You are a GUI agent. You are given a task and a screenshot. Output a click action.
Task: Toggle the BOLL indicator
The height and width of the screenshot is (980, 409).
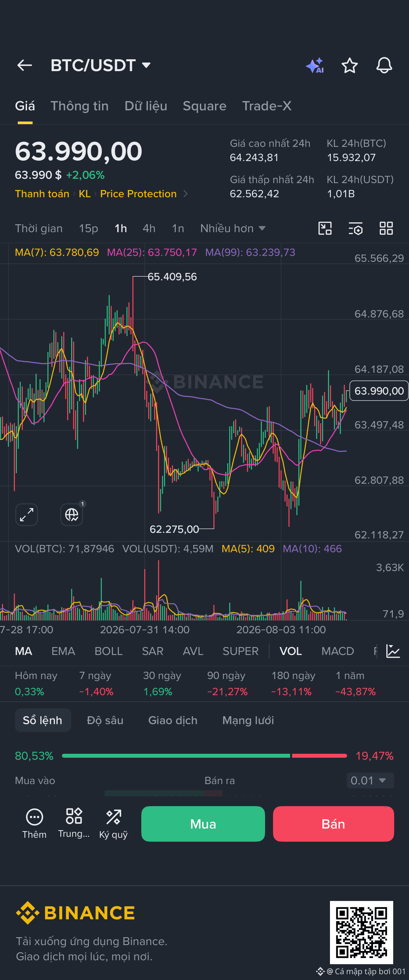coord(108,651)
